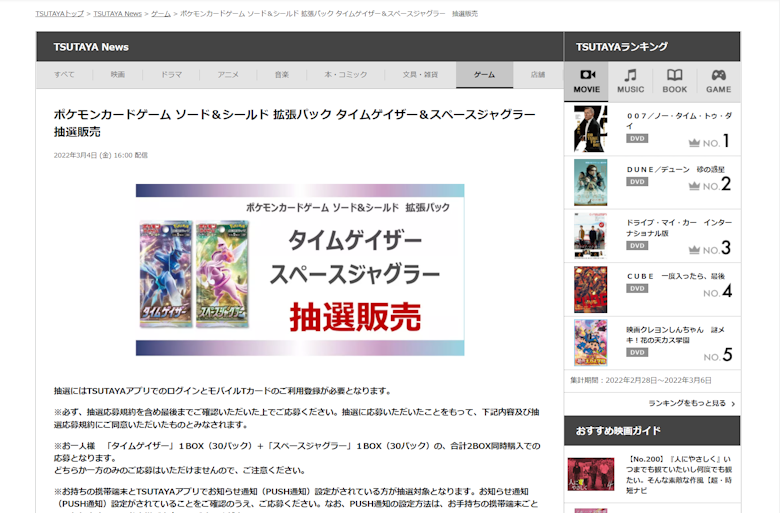
Task: Switch to the MUSIC note ranking tab
Action: point(630,82)
